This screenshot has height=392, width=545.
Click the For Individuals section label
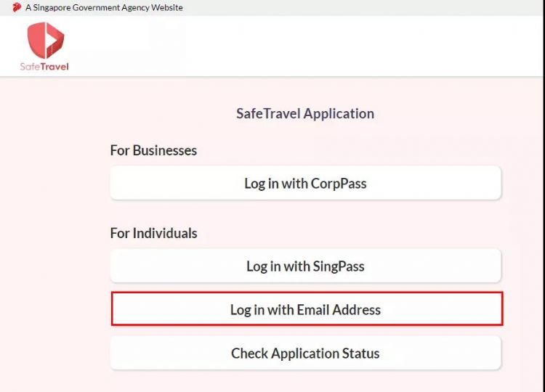(x=153, y=233)
